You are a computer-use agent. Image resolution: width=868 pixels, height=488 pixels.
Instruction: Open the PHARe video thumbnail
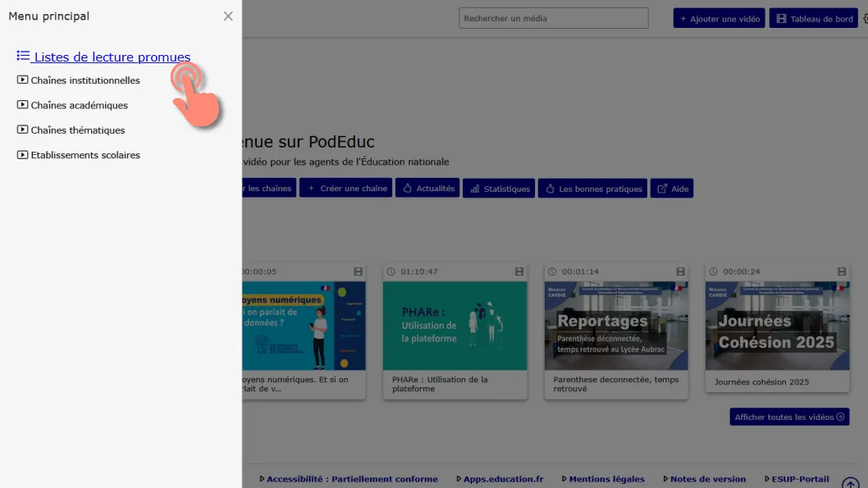[455, 326]
